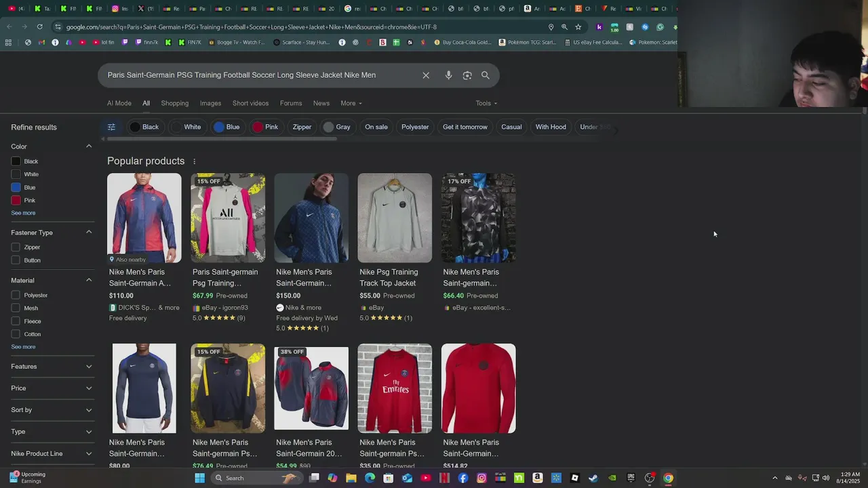Screen dimensions: 868x488
Task: Open the More search tabs dropdown
Action: click(351, 103)
